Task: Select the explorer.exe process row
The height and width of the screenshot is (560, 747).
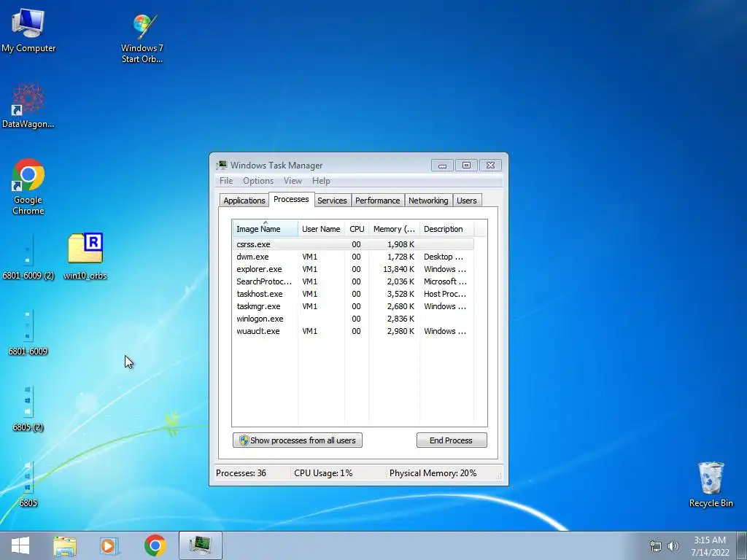Action: tap(353, 269)
